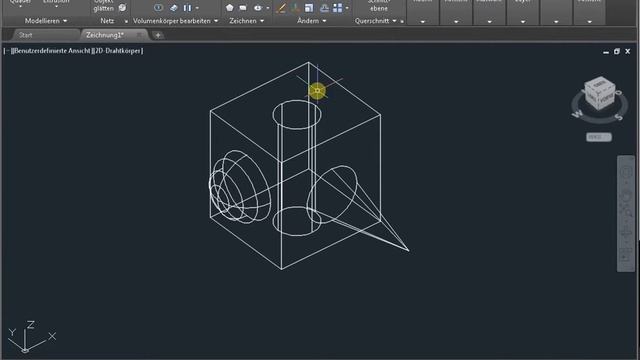Close the Zeichnung1* drawing tab
640x360 pixels.
(140, 35)
